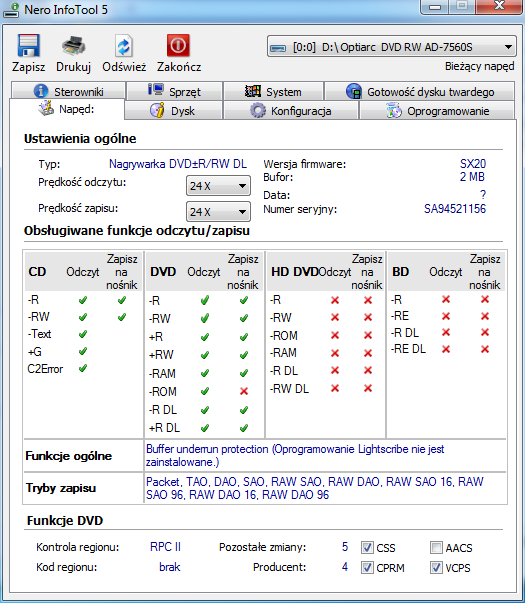Click the BD column header
The width and height of the screenshot is (525, 603).
click(x=400, y=272)
